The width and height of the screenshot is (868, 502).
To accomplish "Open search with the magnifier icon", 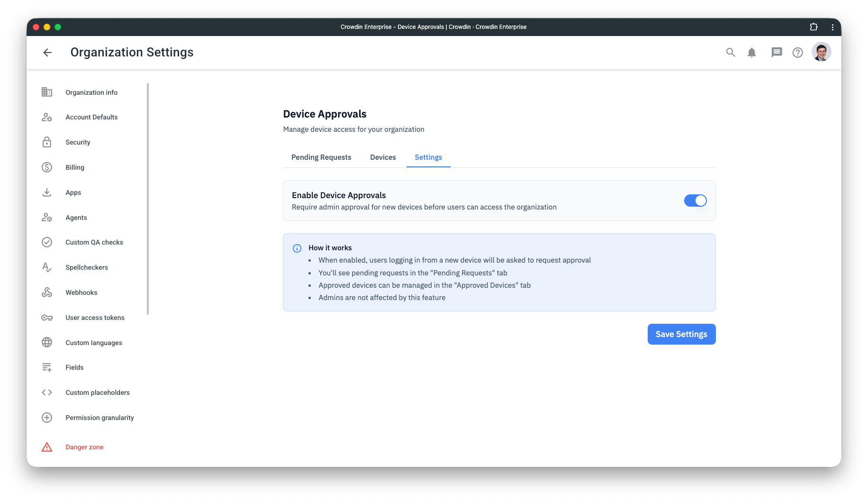I will click(731, 53).
